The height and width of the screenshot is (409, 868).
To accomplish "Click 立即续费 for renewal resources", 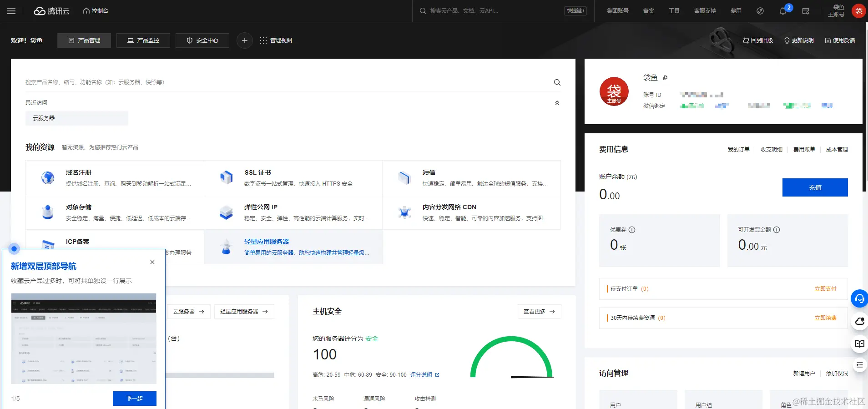I will point(825,318).
